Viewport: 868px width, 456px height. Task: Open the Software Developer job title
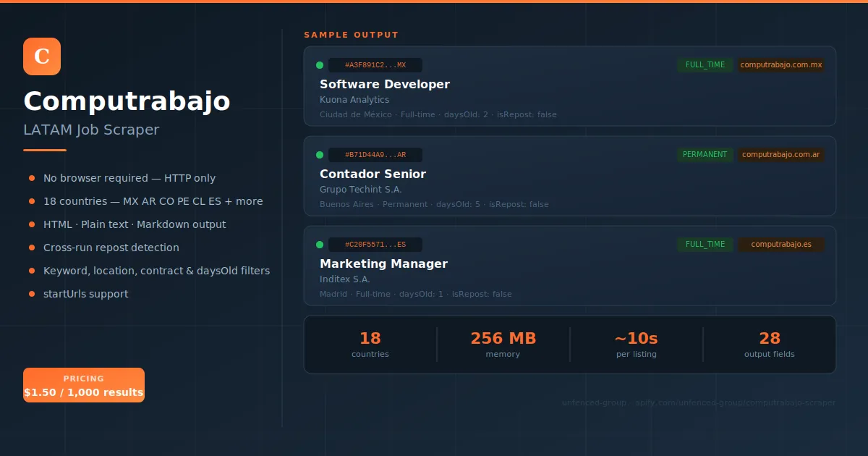coord(385,85)
